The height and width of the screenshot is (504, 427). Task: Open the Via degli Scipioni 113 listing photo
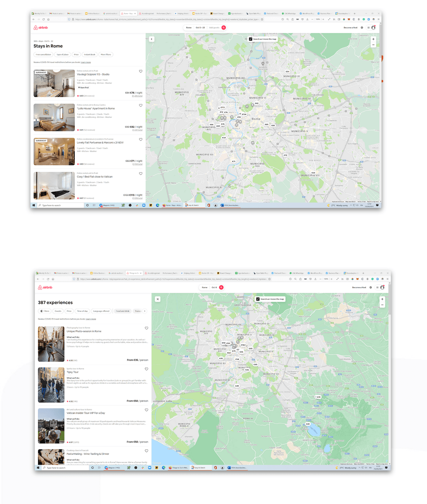click(54, 83)
